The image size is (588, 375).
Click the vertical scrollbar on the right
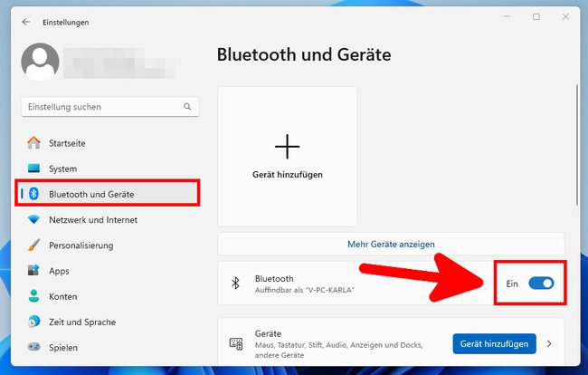(577, 145)
